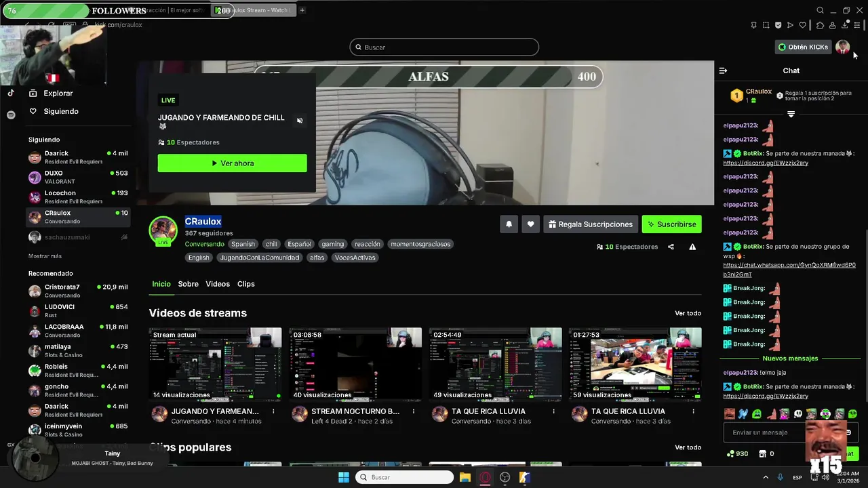
Task: Open the Videos tab
Action: [x=218, y=284]
